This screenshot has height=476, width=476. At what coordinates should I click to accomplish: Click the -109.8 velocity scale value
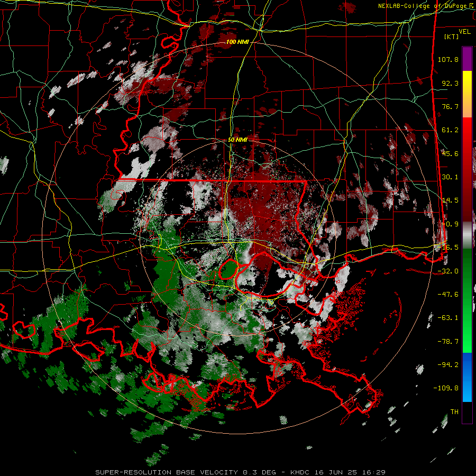click(446, 388)
